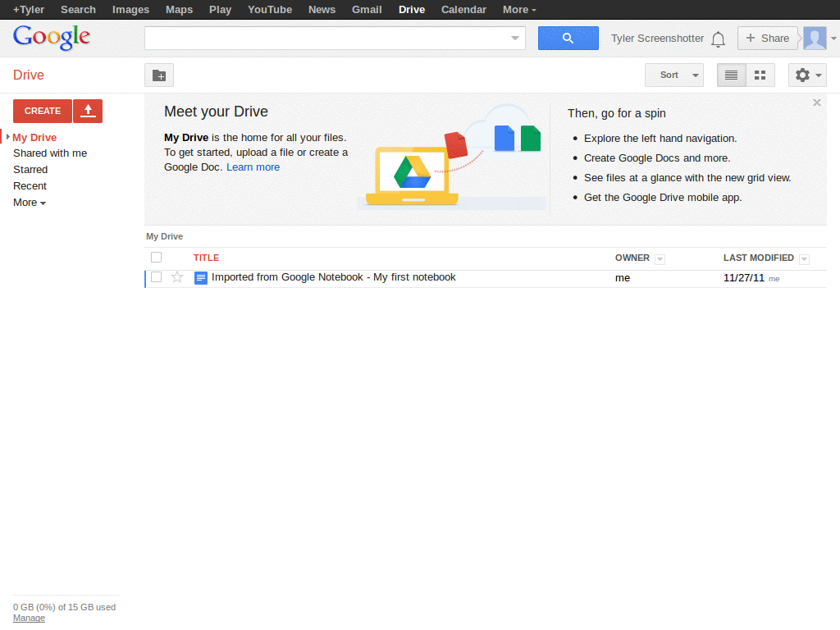This screenshot has width=840, height=630.
Task: Open the notifications bell
Action: click(x=718, y=39)
